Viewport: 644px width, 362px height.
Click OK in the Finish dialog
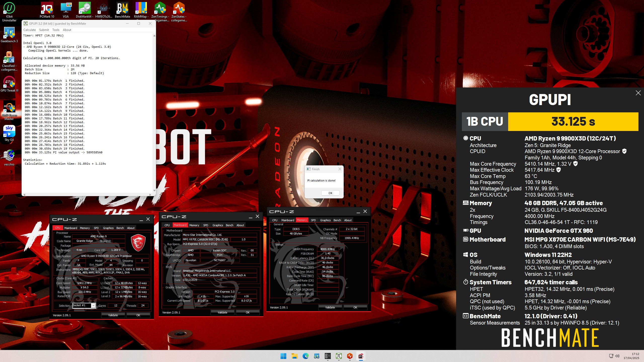330,193
